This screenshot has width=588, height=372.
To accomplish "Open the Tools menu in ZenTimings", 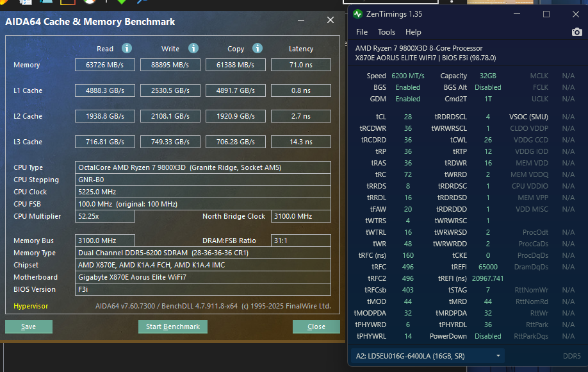I will pos(386,32).
